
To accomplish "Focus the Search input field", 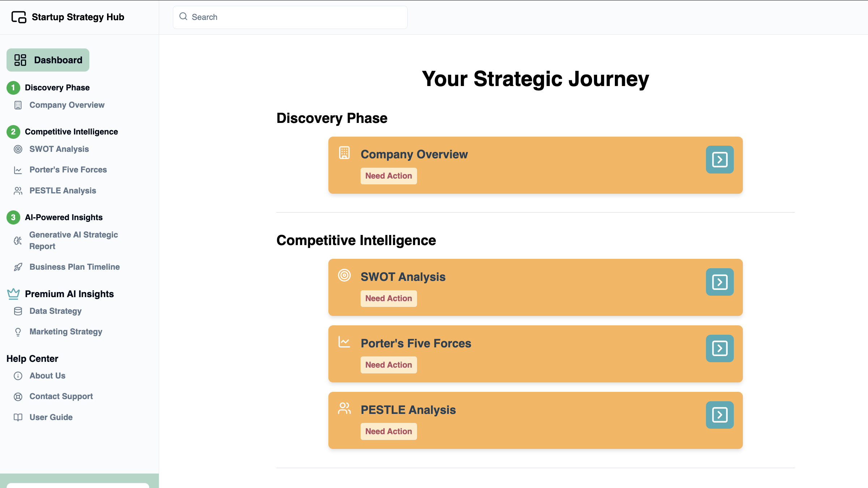I will [290, 17].
